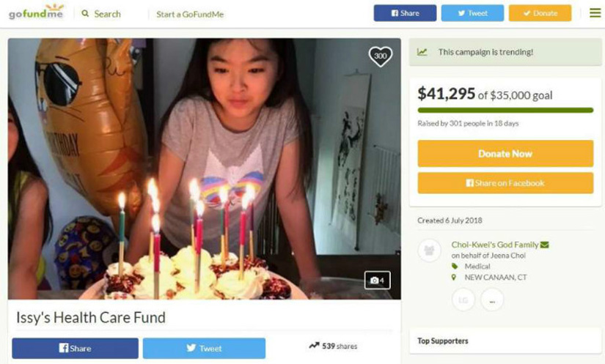
Task: Open photo gallery camera icon with 4
Action: pos(378,280)
